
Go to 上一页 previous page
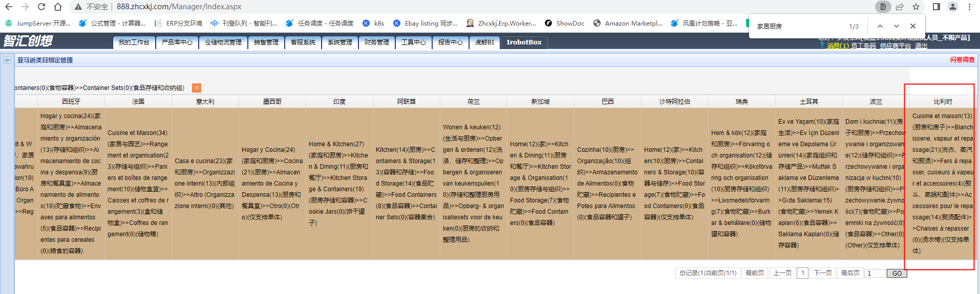pyautogui.click(x=782, y=273)
